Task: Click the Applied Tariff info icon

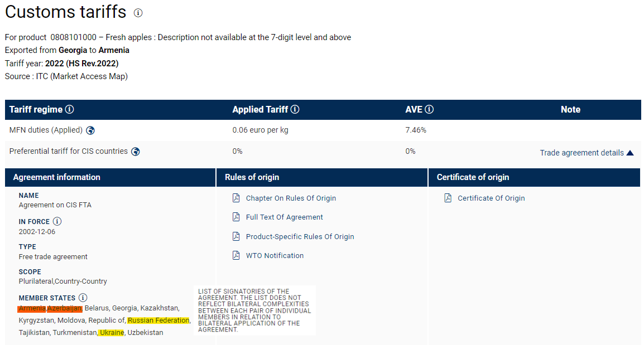Action: [295, 109]
